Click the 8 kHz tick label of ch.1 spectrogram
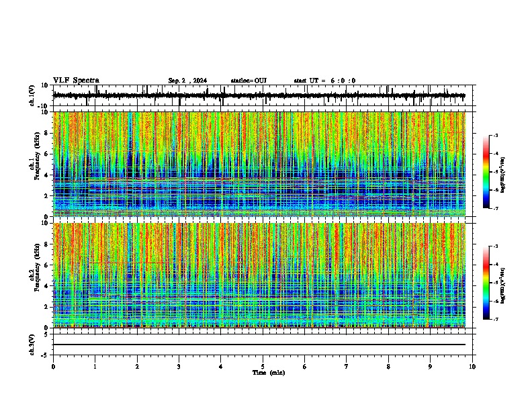The image size is (532, 411). 47,133
